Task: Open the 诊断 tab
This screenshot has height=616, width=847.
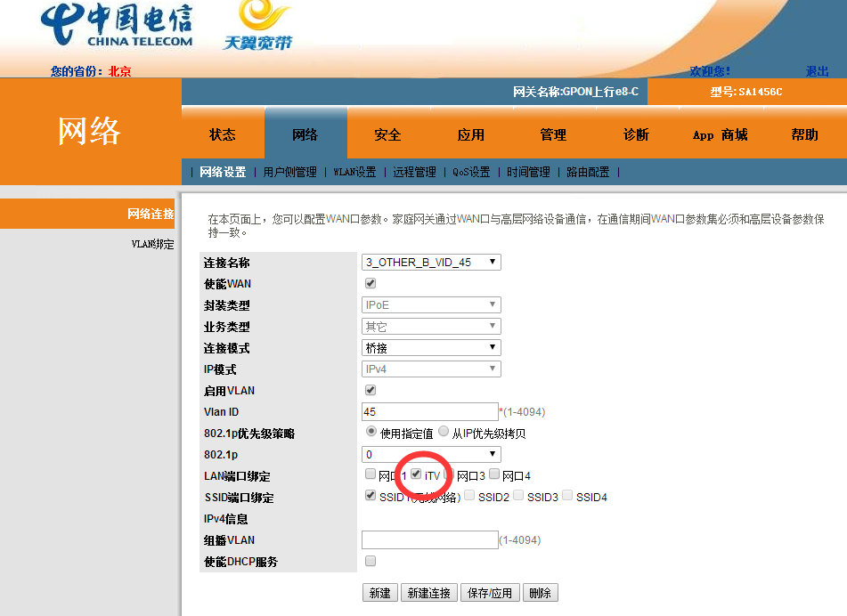Action: pyautogui.click(x=636, y=134)
